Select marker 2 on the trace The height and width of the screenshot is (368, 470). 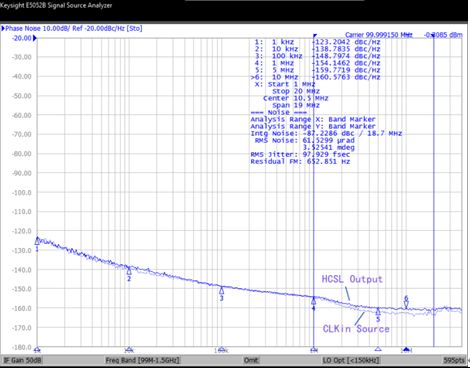pyautogui.click(x=129, y=271)
